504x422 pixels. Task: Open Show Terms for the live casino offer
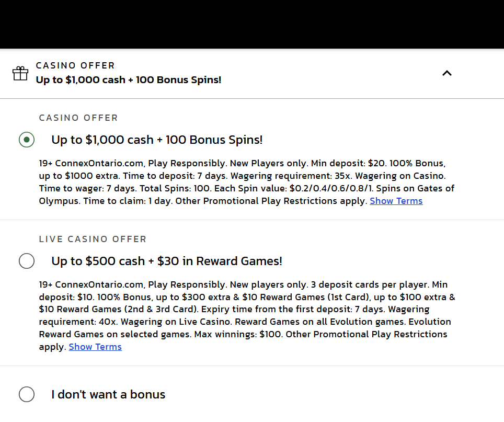[x=95, y=347]
